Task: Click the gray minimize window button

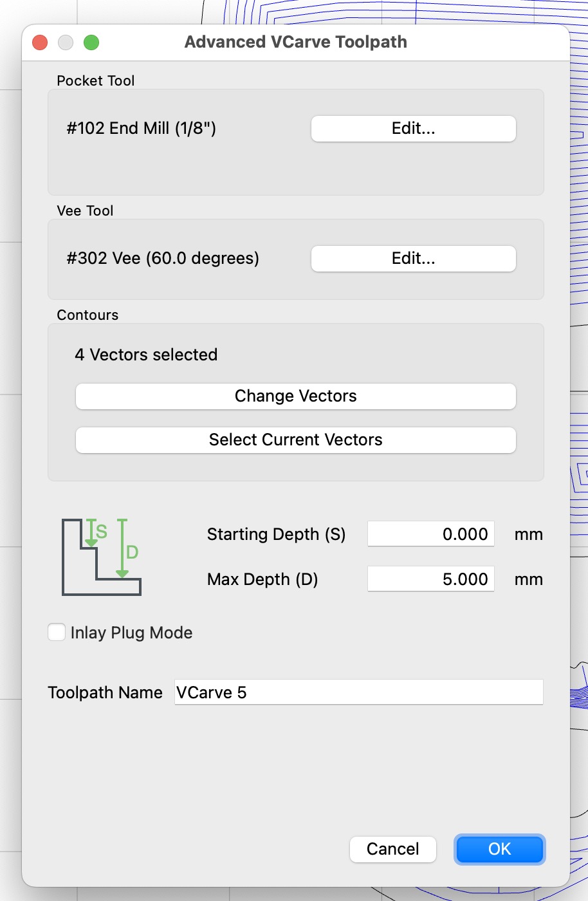Action: (66, 42)
